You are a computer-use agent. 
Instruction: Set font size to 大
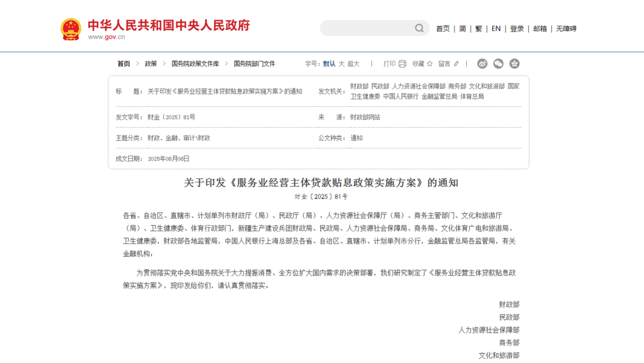coord(341,64)
